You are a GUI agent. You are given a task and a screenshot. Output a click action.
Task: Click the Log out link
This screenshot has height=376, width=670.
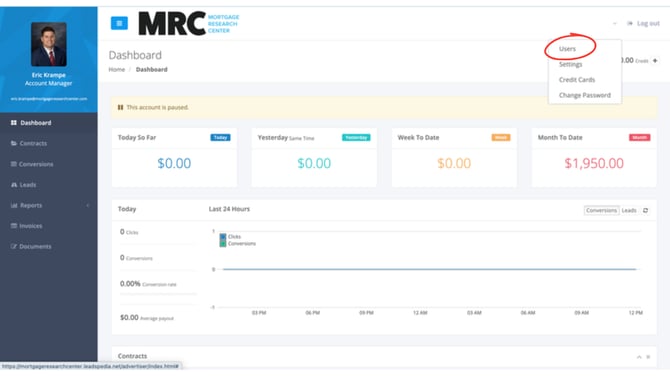click(644, 24)
